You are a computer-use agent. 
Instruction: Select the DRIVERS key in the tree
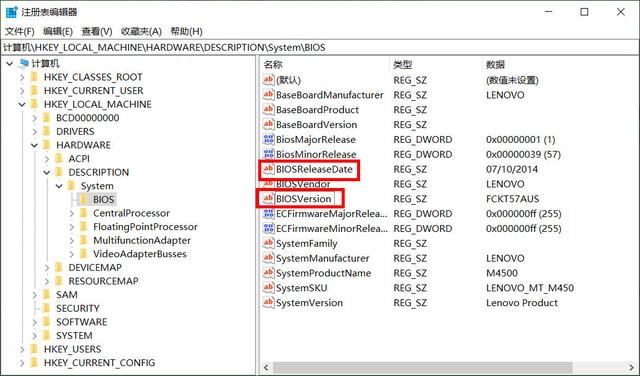tap(75, 131)
